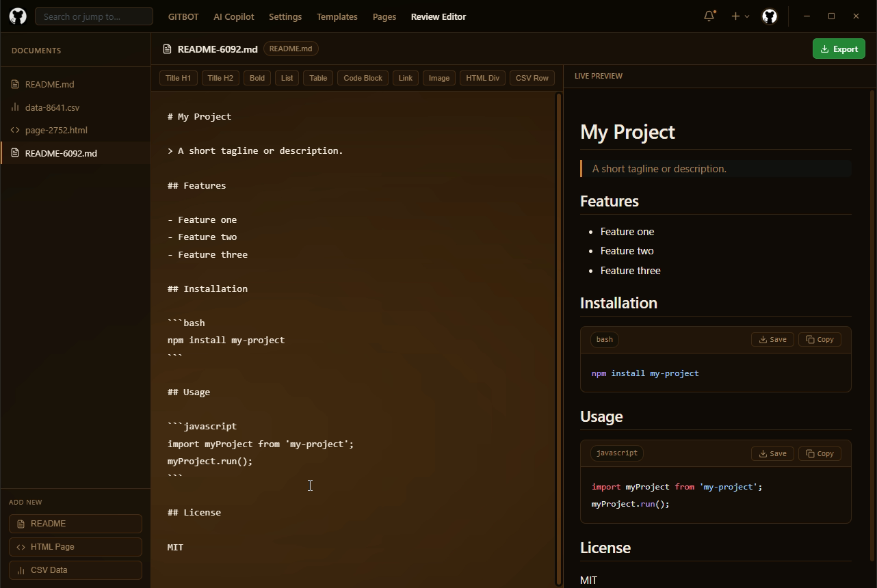
Task: Expand the plus create-new dropdown
Action: tap(739, 16)
